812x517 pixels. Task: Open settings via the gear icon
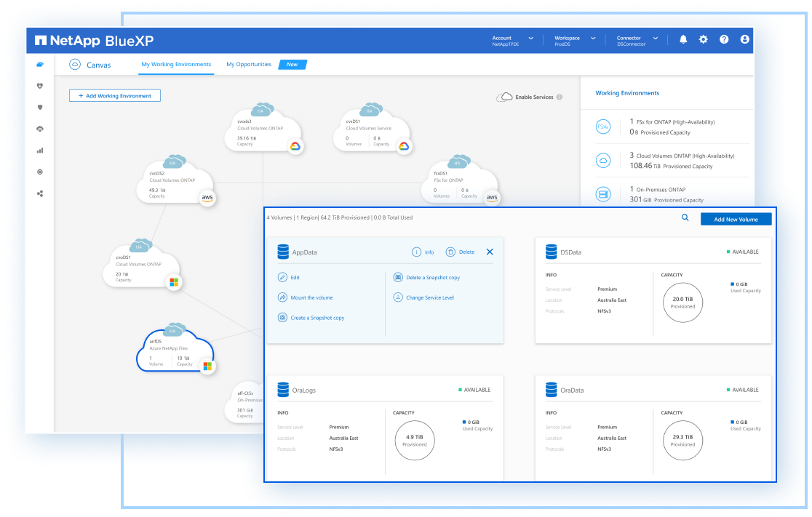click(704, 40)
